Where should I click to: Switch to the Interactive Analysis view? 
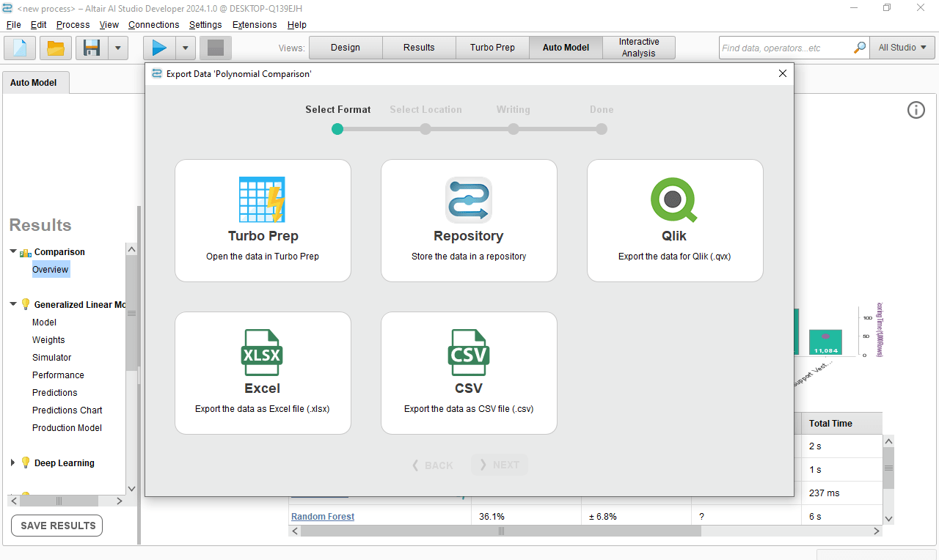tap(639, 48)
